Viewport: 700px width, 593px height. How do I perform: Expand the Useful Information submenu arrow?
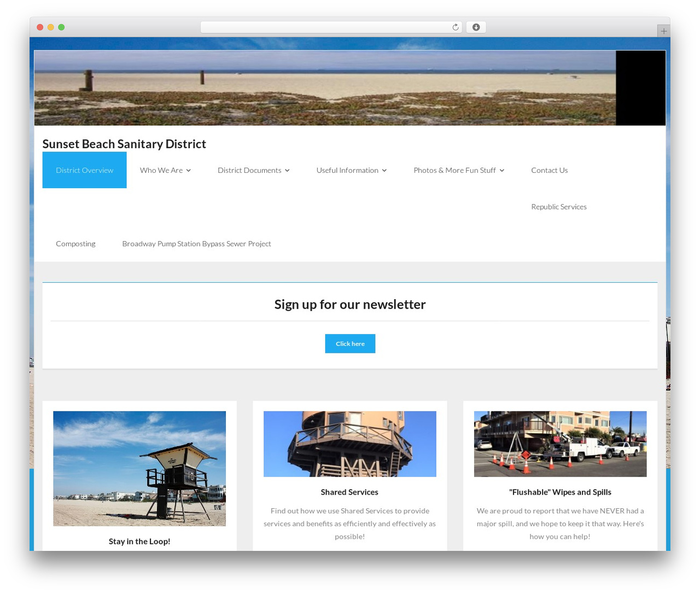[384, 171]
